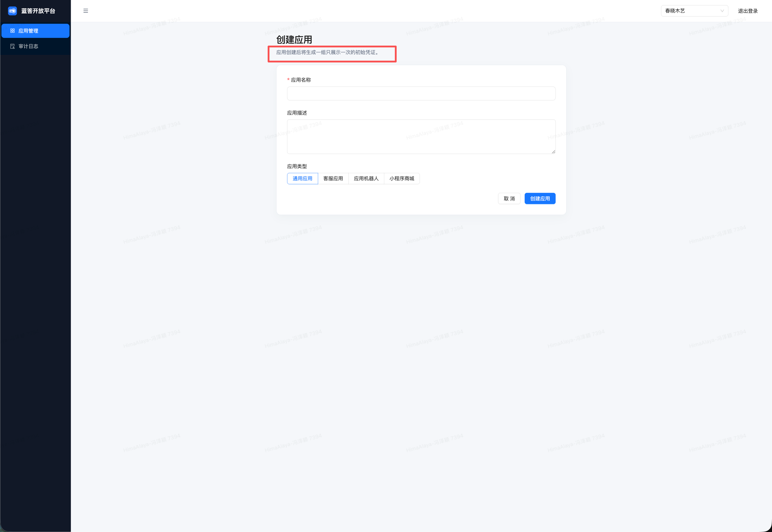Click the 蓝答开放平台 logo icon
Image resolution: width=772 pixels, height=532 pixels.
pyautogui.click(x=12, y=11)
